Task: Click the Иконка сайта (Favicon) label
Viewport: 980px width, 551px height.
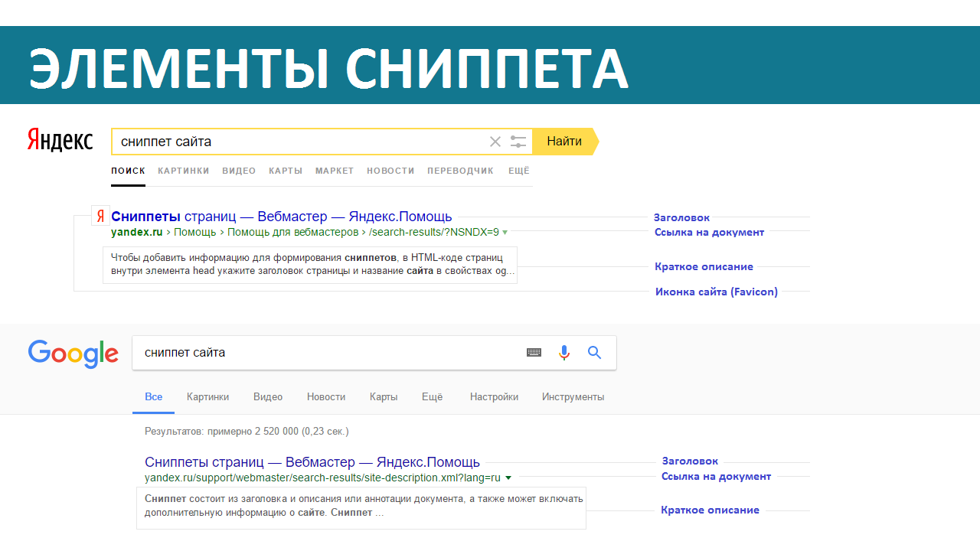Action: click(717, 292)
